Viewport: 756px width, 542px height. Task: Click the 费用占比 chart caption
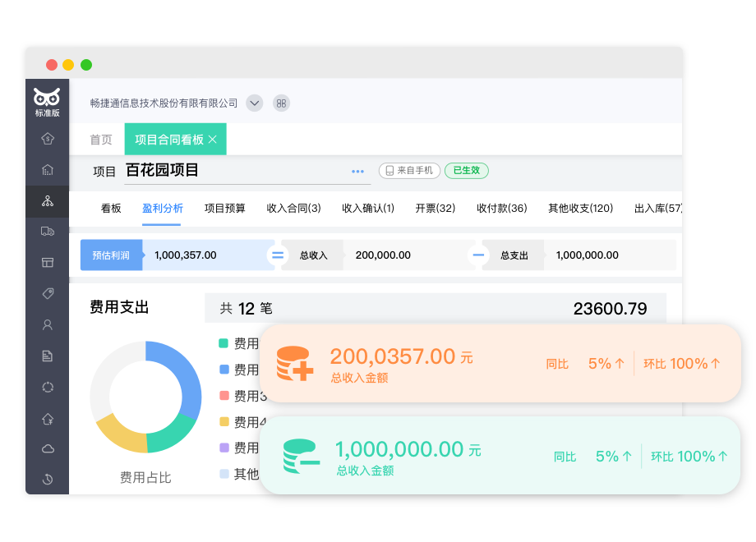(x=145, y=477)
